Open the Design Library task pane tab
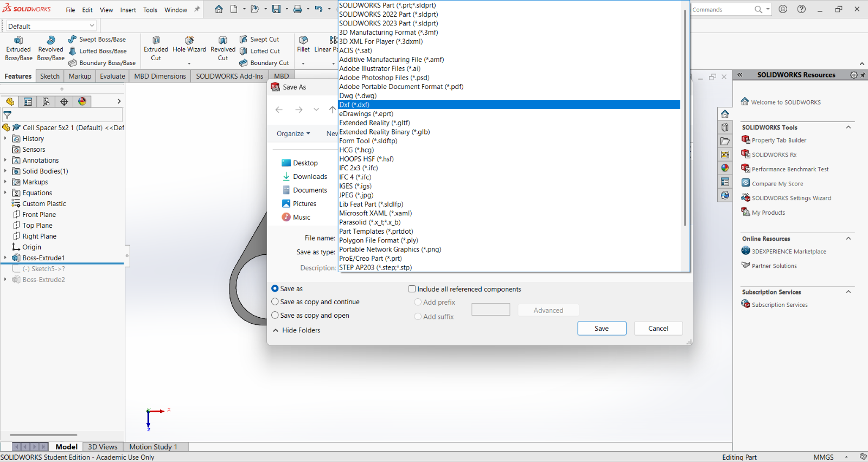Image resolution: width=868 pixels, height=462 pixels. 725,127
